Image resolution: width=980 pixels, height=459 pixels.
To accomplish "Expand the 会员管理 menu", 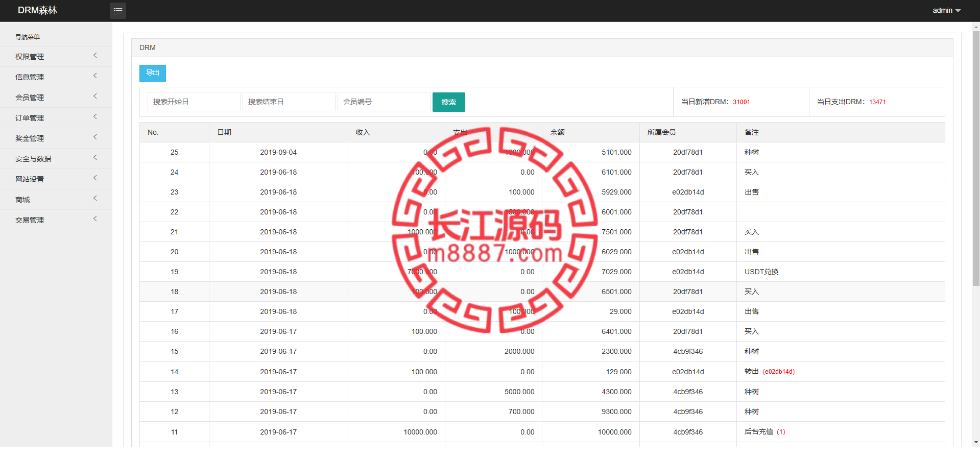I will (56, 97).
